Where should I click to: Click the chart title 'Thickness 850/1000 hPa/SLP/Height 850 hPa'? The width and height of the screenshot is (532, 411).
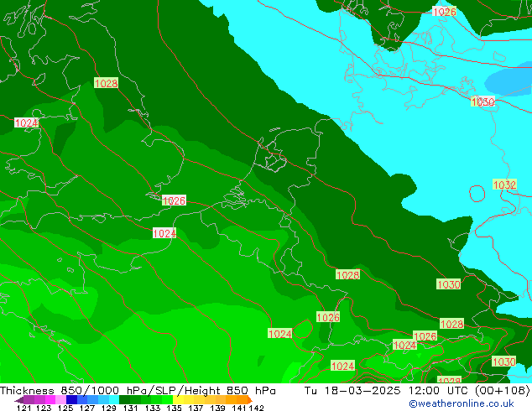point(138,390)
